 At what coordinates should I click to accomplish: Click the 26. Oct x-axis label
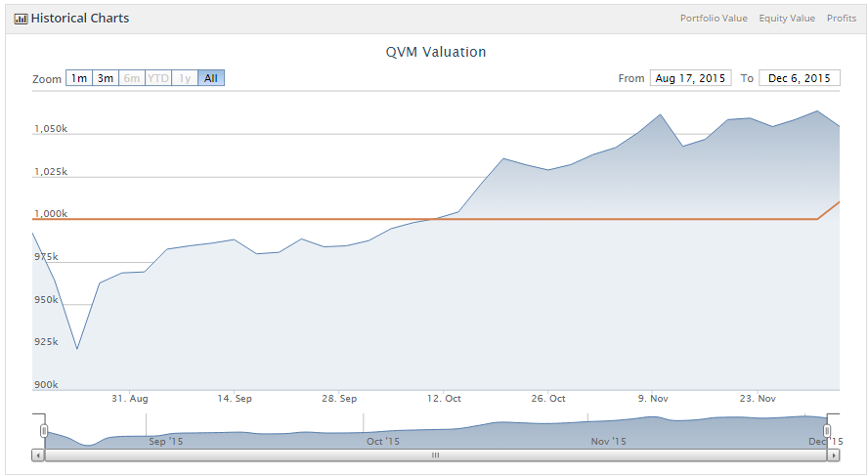[548, 399]
